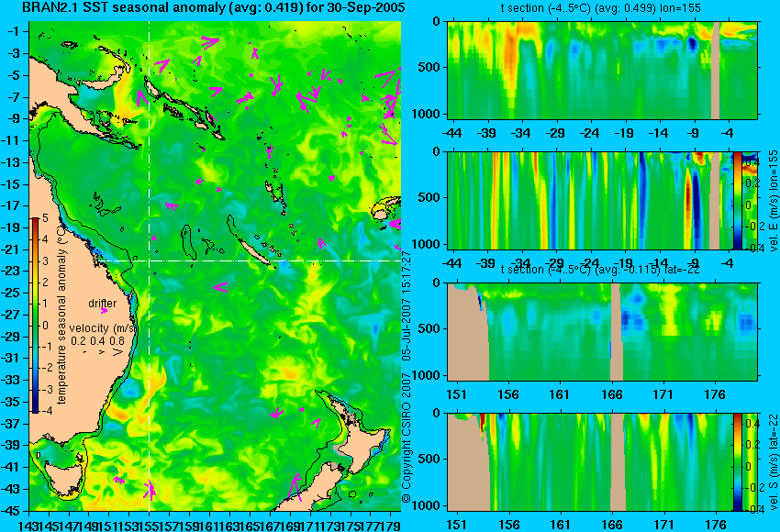
Task: Click the 'vel. S (m/s) lat=-22' axis label
Action: pos(774,463)
